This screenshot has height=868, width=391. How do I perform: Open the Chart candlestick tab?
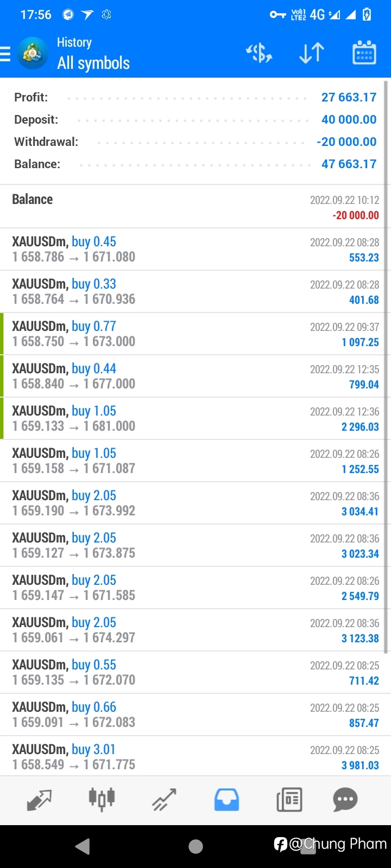(x=102, y=800)
